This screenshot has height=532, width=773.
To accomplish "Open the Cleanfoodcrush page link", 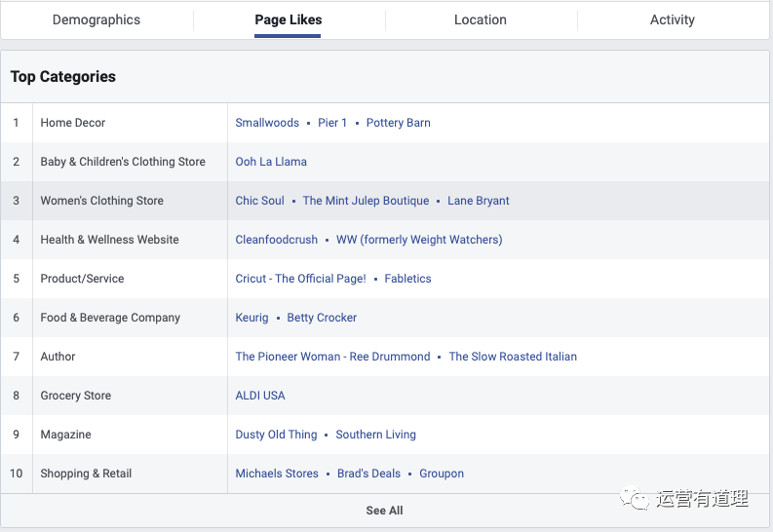I will 277,240.
